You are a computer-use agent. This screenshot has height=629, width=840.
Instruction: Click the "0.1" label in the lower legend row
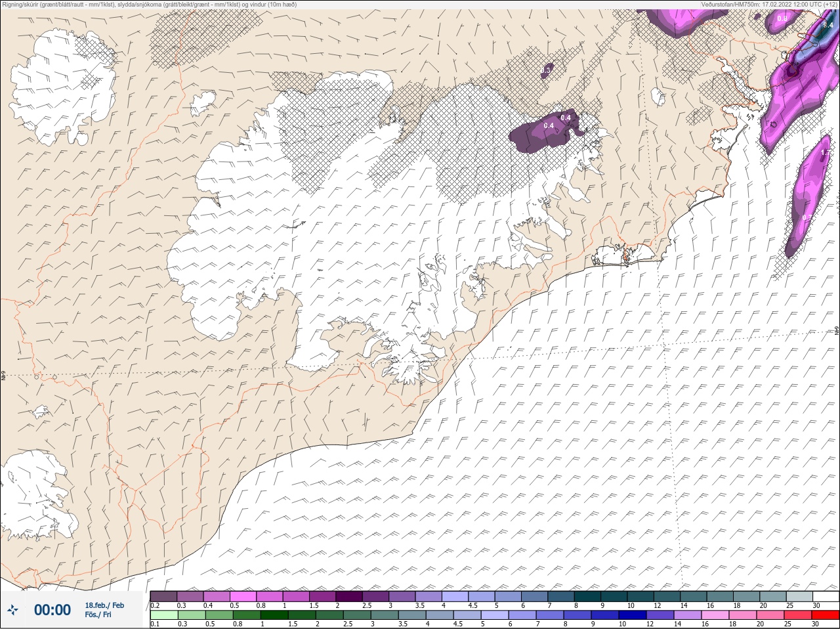pos(155,624)
